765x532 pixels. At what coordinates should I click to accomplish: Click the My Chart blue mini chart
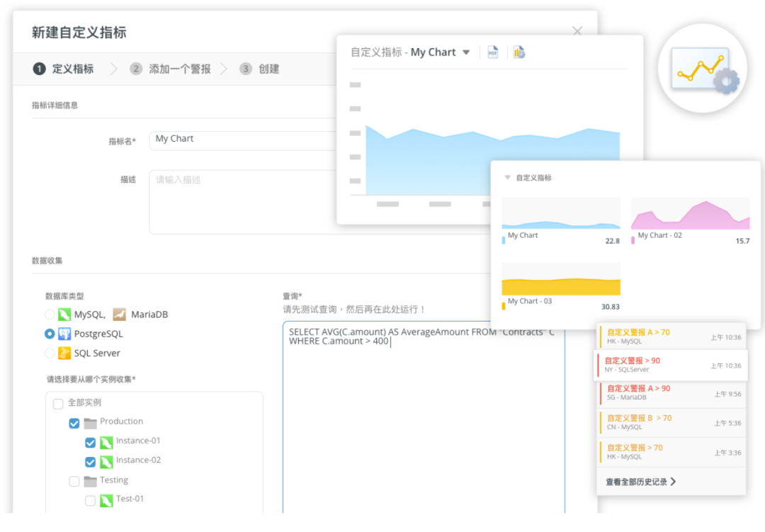561,213
